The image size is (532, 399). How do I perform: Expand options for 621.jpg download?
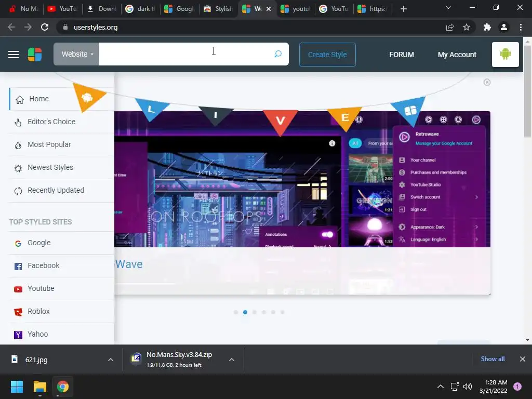pos(111,360)
